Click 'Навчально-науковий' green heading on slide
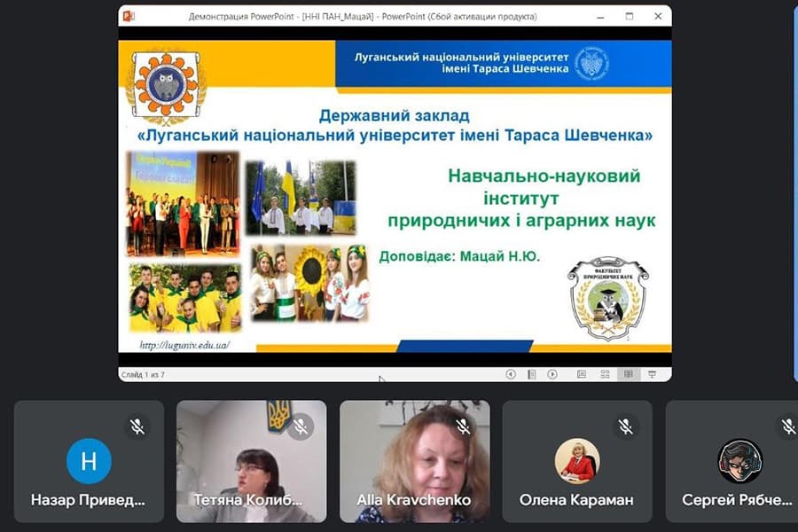798x532 pixels. point(544,176)
